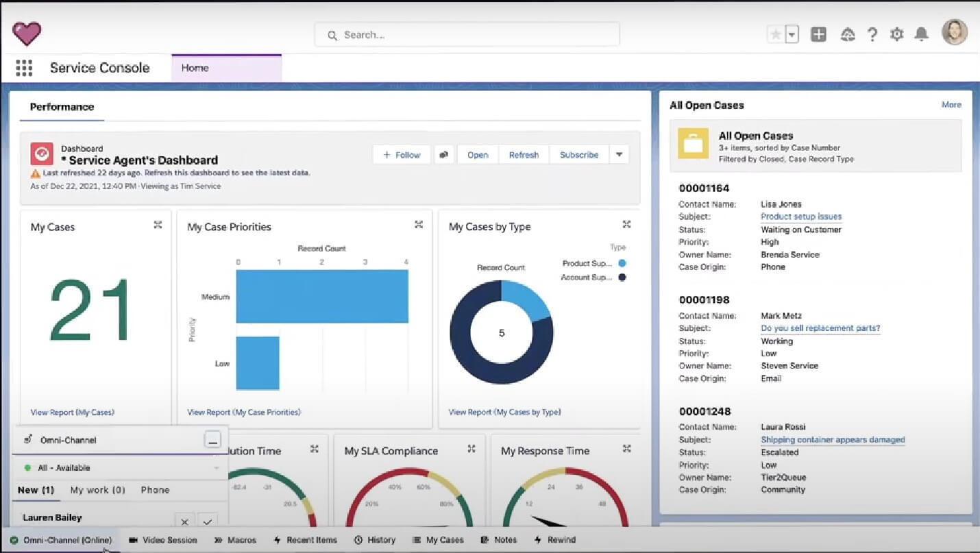
Task: Click the icon button next to Follow
Action: [443, 155]
